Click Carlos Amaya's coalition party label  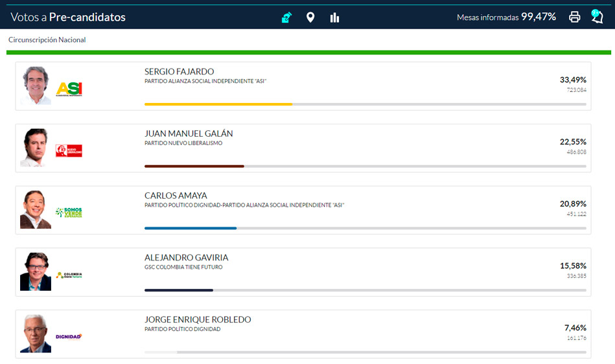[x=244, y=205]
